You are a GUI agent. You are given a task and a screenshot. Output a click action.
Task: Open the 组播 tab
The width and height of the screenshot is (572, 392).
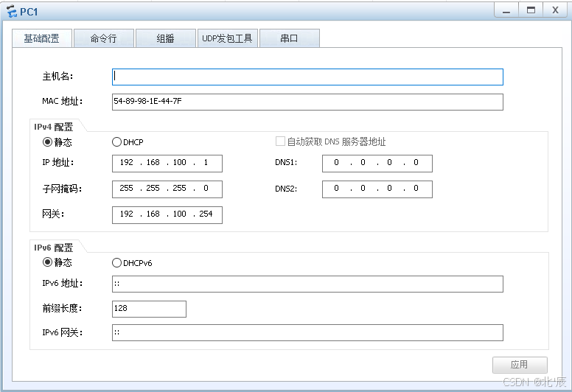coord(166,38)
